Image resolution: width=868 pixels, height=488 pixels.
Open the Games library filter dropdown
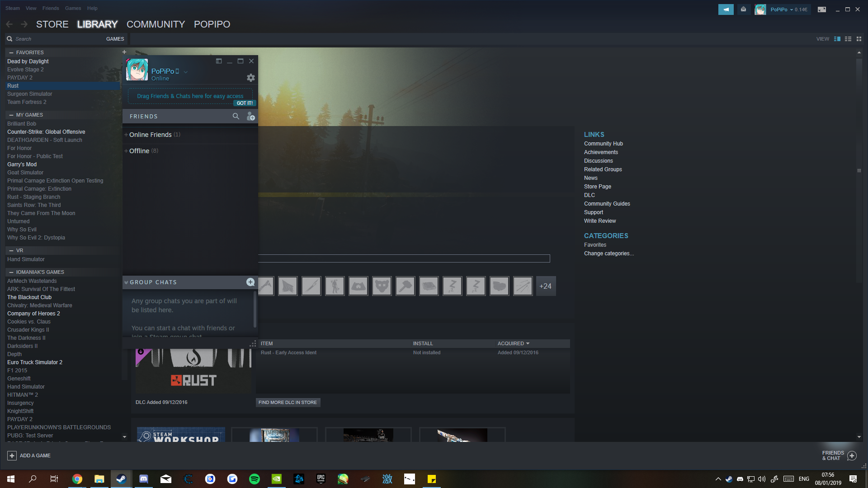(115, 39)
